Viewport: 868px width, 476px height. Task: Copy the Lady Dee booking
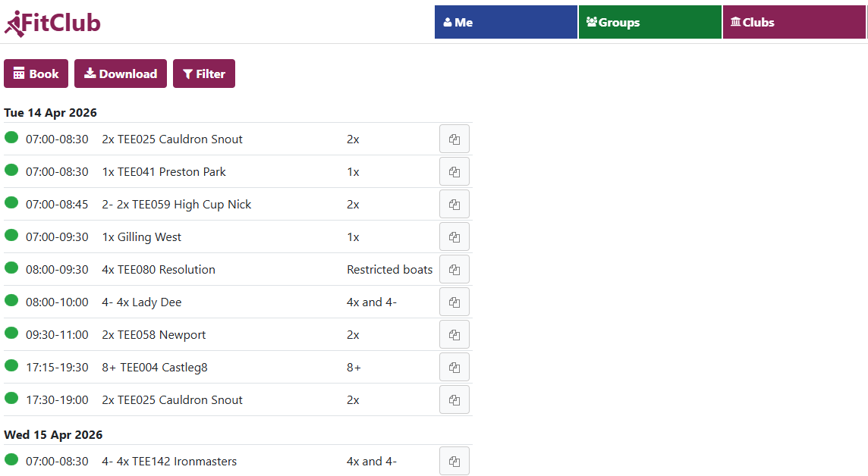coord(454,302)
